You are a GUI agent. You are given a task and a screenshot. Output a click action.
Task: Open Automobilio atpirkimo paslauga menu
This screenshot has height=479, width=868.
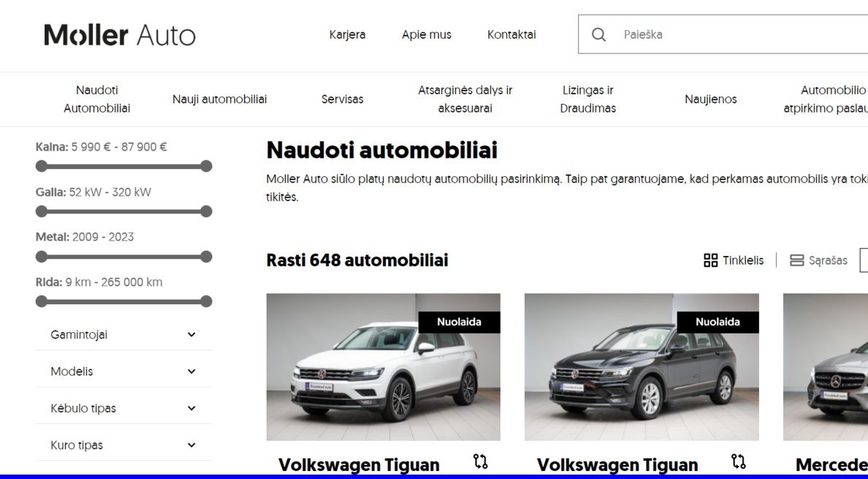pos(826,99)
